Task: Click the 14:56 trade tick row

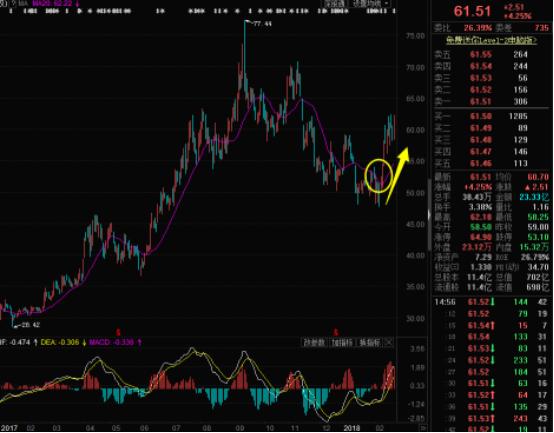Action: (491, 302)
